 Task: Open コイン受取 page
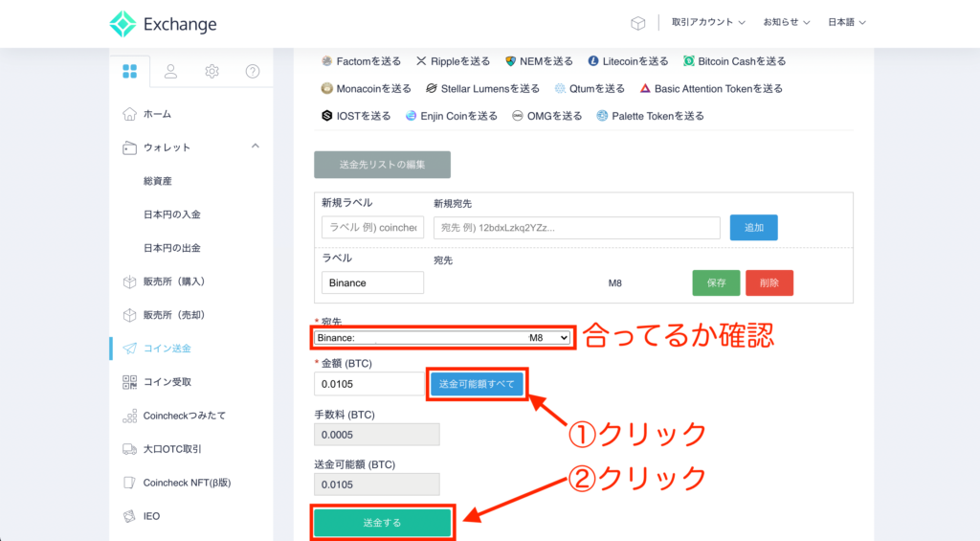click(167, 382)
